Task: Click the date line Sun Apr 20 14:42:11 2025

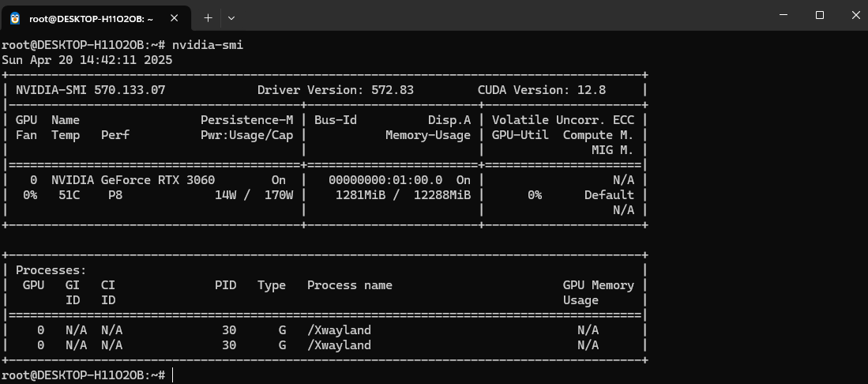Action: 87,60
